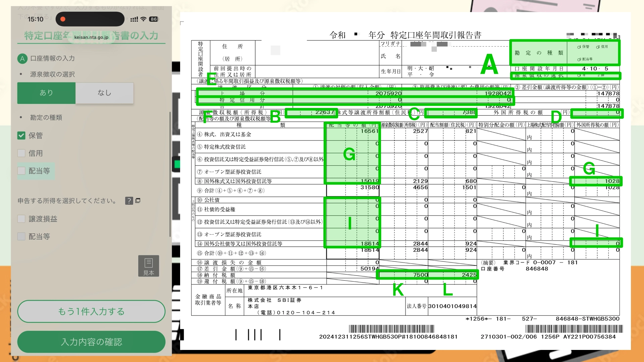Check 配当等 under income selection
The image size is (644, 362).
pos(21,237)
